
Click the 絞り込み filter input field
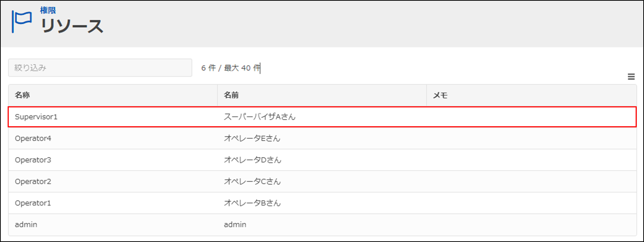click(100, 68)
